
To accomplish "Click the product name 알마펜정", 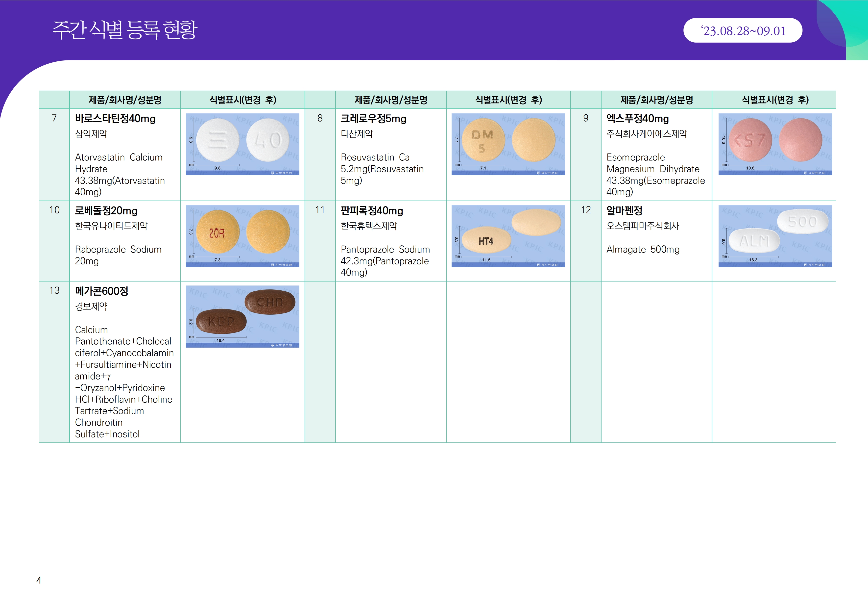I will tap(624, 210).
